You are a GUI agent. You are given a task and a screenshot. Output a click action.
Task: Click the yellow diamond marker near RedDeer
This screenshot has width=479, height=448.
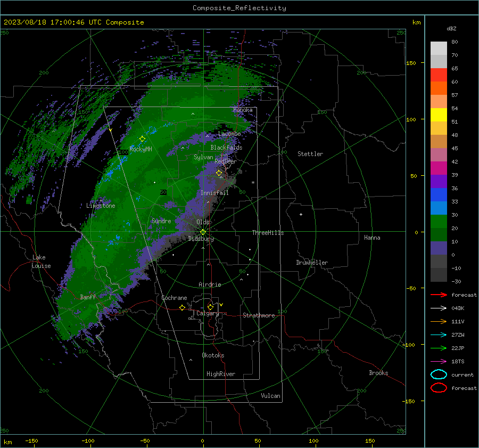(219, 173)
